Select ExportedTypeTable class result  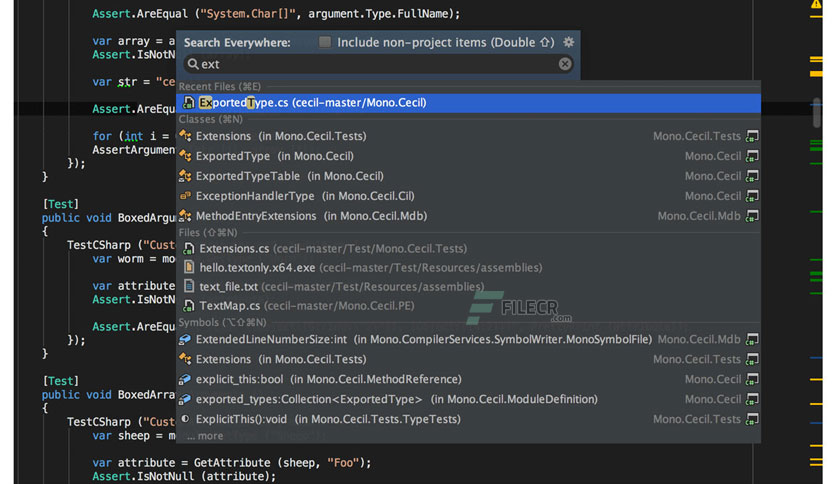[468, 176]
